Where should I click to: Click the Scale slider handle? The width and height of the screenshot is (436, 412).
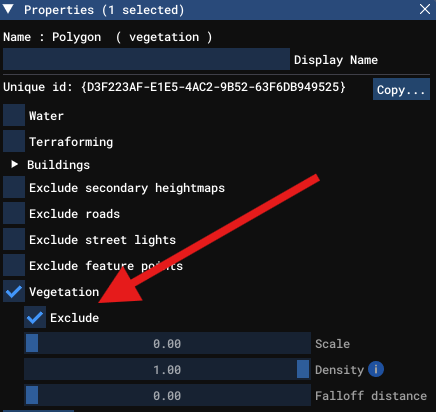click(x=32, y=343)
